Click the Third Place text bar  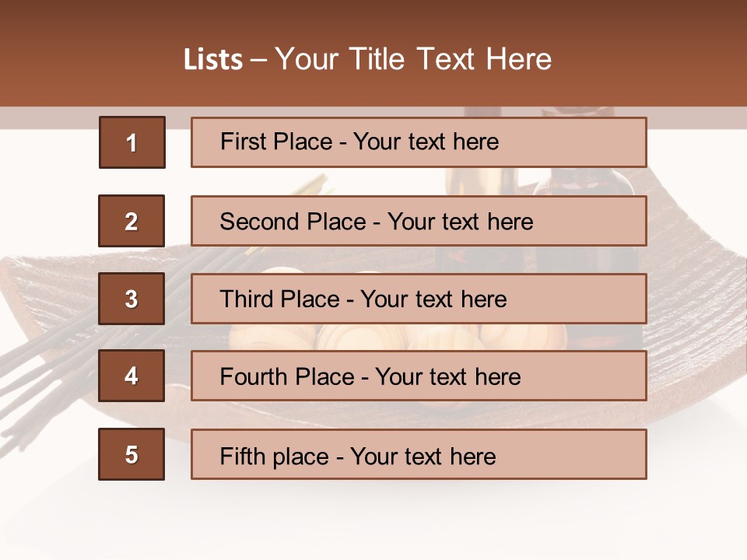pyautogui.click(x=419, y=299)
